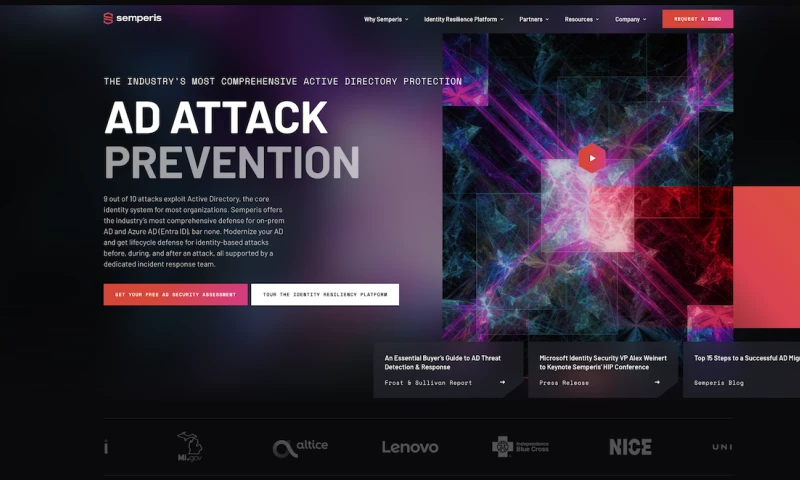Expand Identity Resilience Platform dropdown
800x480 pixels.
[463, 19]
